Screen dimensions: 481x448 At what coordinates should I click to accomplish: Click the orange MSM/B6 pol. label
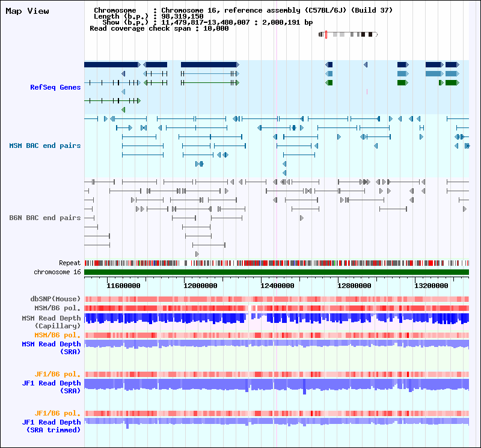pyautogui.click(x=57, y=335)
